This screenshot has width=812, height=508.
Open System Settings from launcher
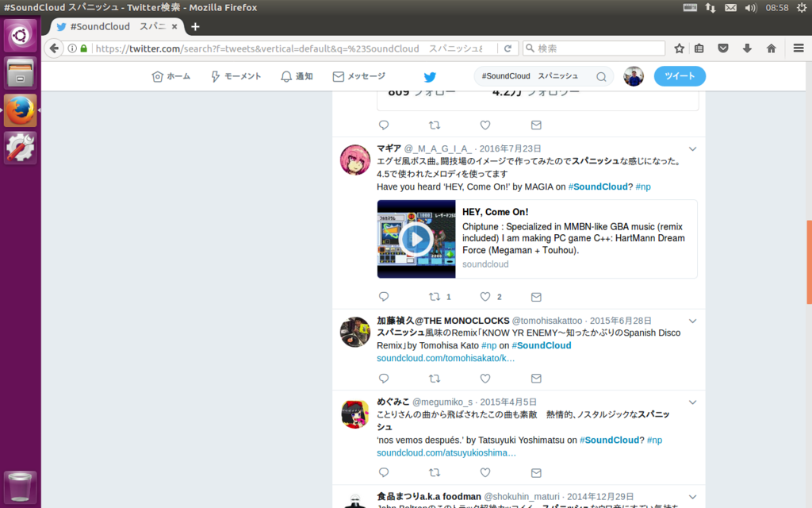(20, 147)
